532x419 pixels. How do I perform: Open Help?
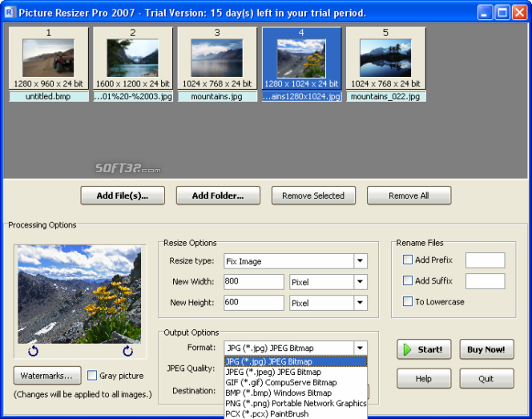coord(424,379)
